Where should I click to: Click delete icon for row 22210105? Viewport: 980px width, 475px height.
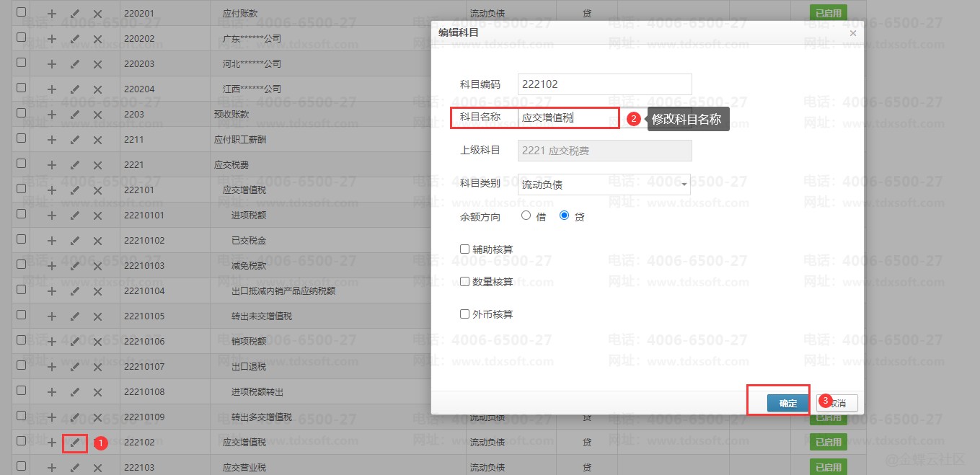[x=98, y=316]
